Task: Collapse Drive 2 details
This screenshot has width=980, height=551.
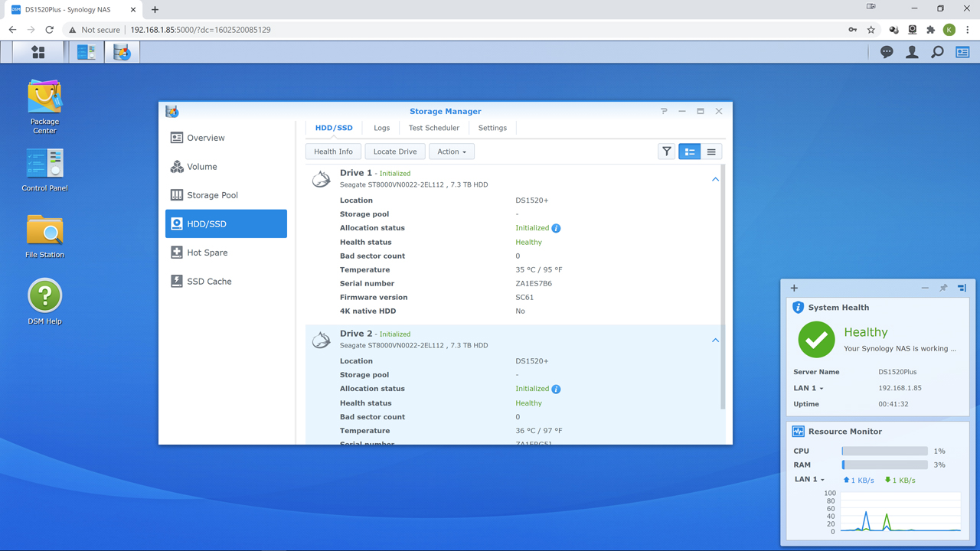Action: pos(715,341)
